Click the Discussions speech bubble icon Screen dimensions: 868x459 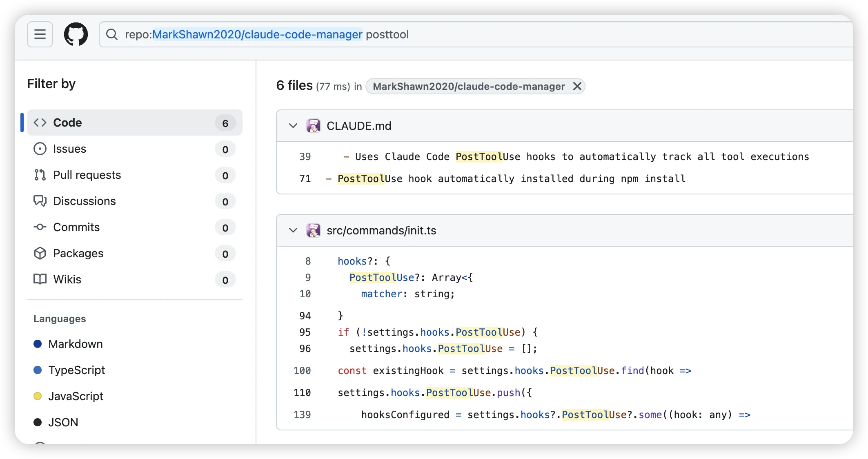[x=40, y=201]
